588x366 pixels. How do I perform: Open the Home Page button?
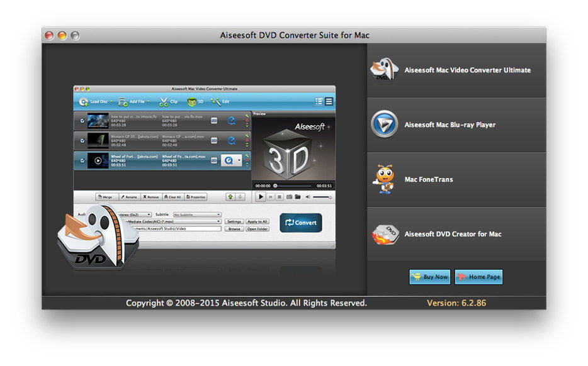(478, 277)
